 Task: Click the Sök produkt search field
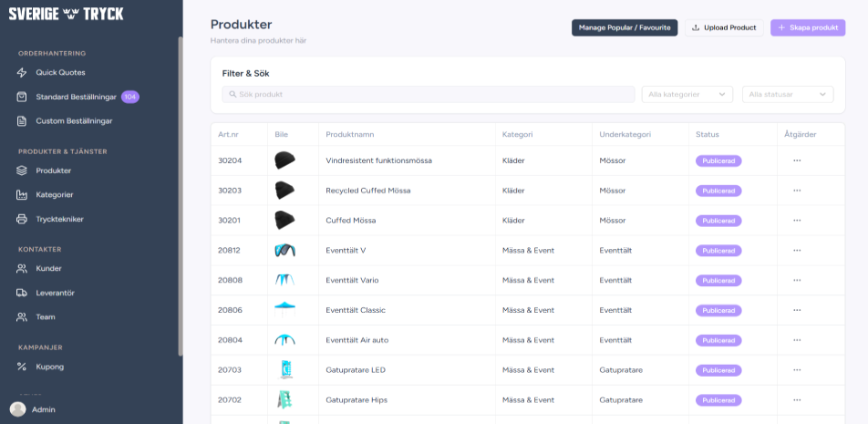coord(429,94)
